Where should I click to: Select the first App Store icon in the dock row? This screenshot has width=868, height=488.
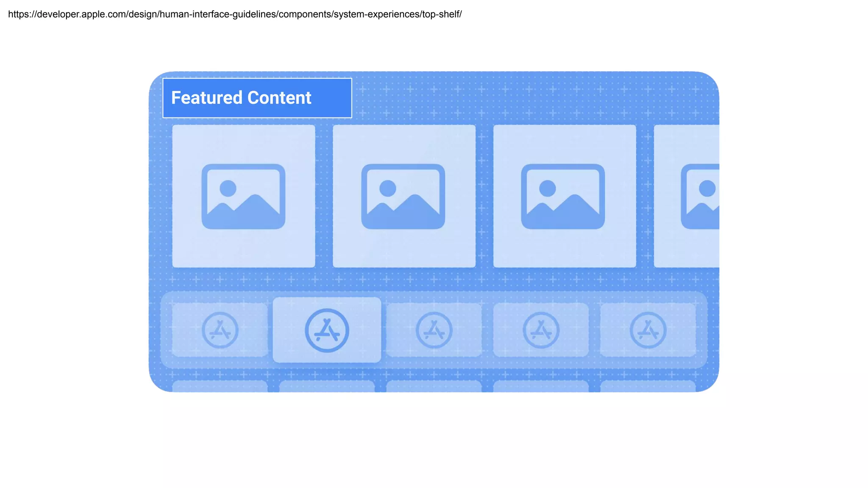click(x=220, y=330)
